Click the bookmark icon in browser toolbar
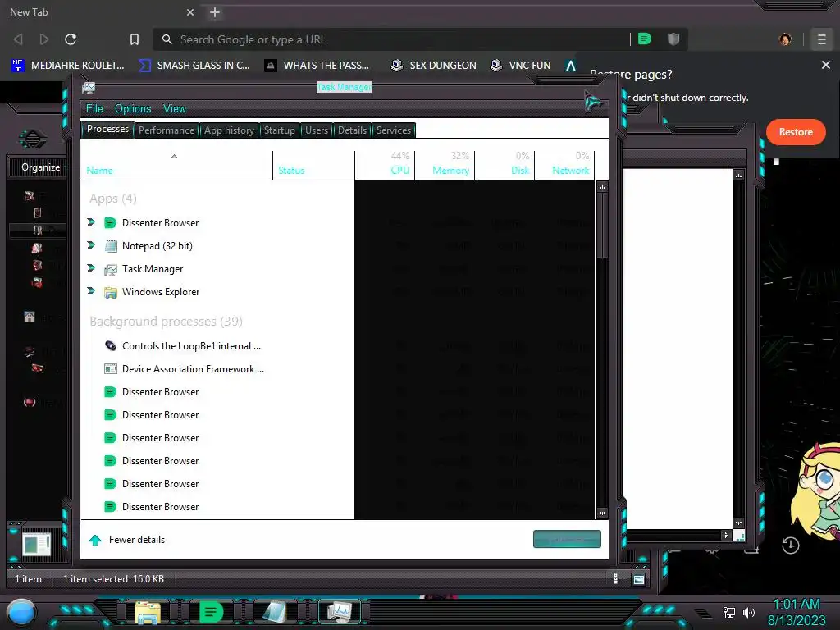 click(135, 39)
